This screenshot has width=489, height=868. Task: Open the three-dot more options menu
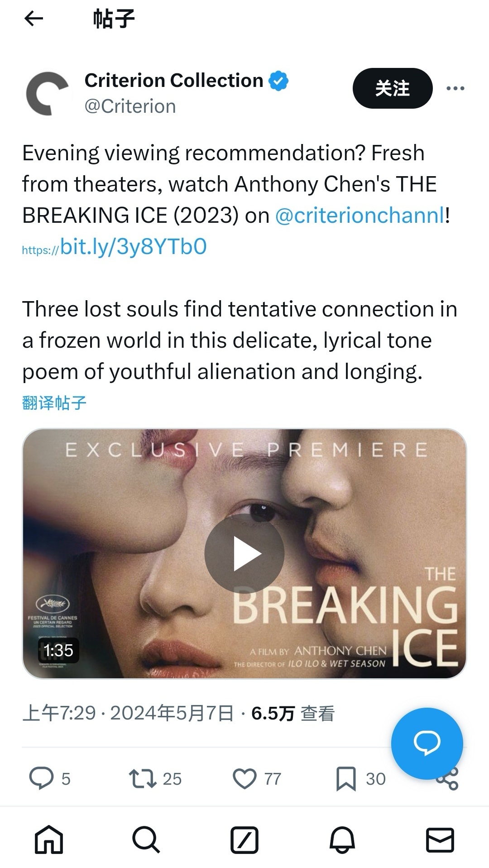[455, 88]
